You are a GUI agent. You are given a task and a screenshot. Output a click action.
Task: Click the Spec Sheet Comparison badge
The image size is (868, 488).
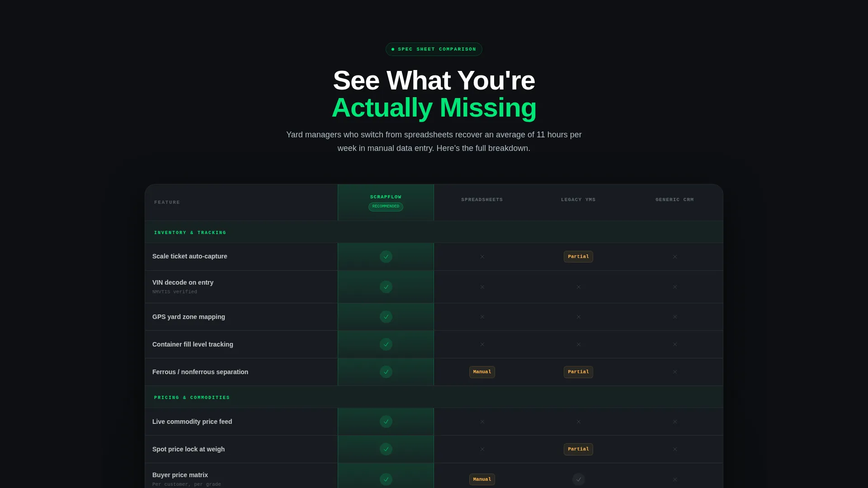click(x=434, y=49)
